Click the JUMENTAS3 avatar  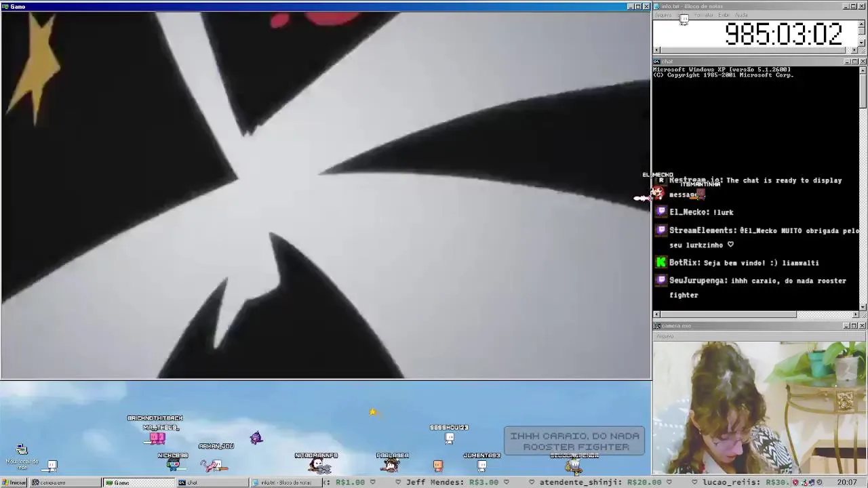[x=481, y=466]
